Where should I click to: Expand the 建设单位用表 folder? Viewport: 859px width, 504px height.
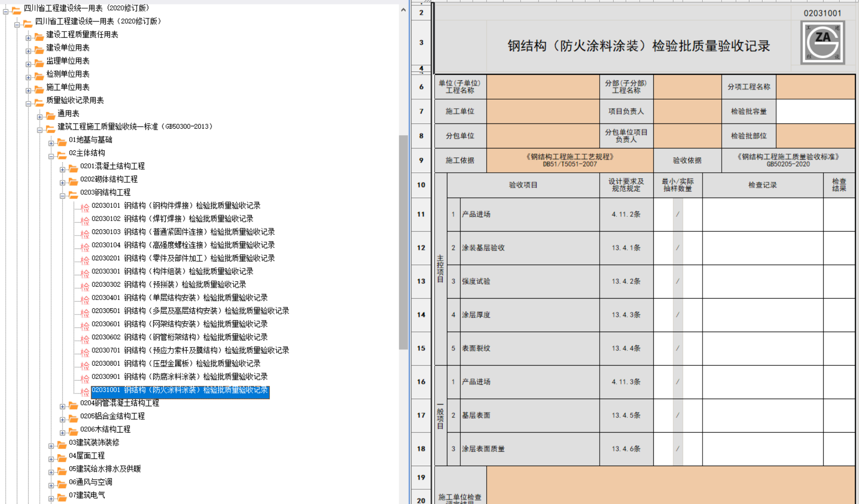(x=28, y=50)
